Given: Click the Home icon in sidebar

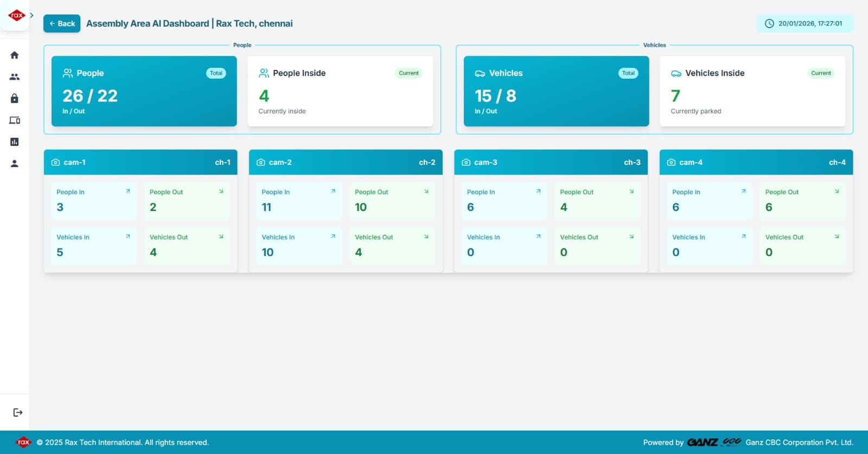Looking at the screenshot, I should (15, 55).
